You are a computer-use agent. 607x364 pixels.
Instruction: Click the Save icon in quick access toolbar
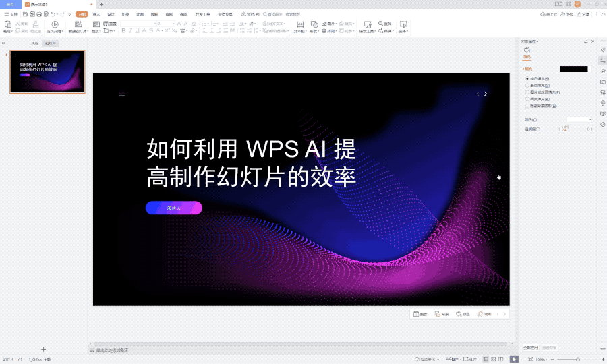25,14
